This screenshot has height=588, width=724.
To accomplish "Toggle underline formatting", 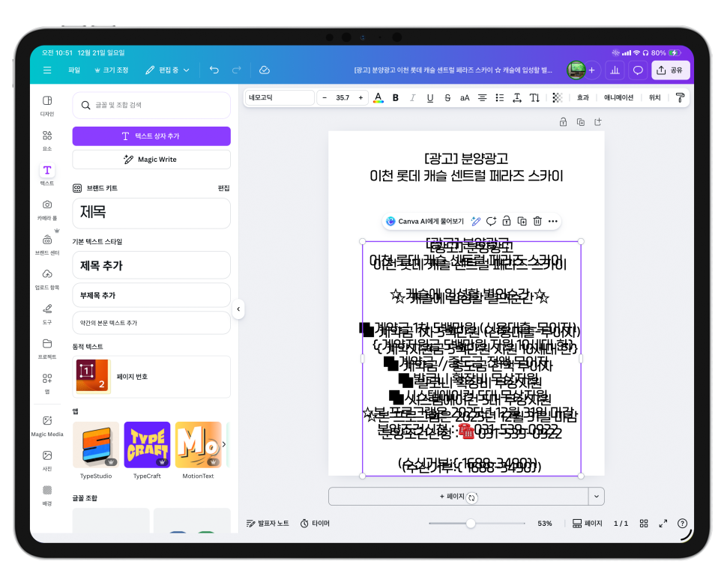I will click(430, 98).
